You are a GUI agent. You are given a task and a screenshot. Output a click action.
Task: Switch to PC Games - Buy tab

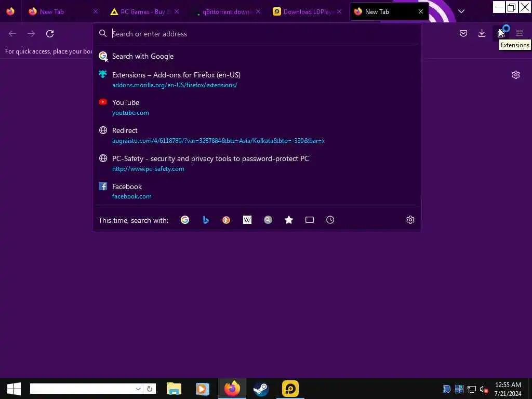144,11
